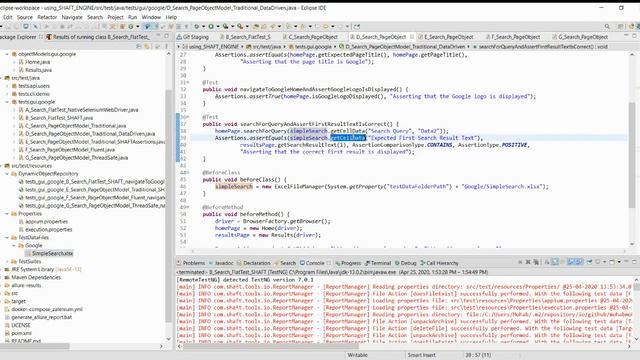Open the Terminal tab
This screenshot has width=640, height=360.
coord(378,263)
